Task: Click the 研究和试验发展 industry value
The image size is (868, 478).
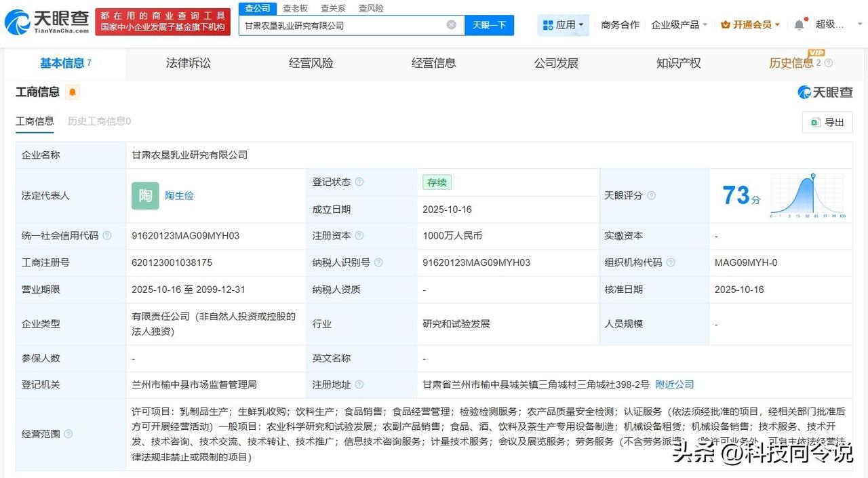Action: (456, 324)
